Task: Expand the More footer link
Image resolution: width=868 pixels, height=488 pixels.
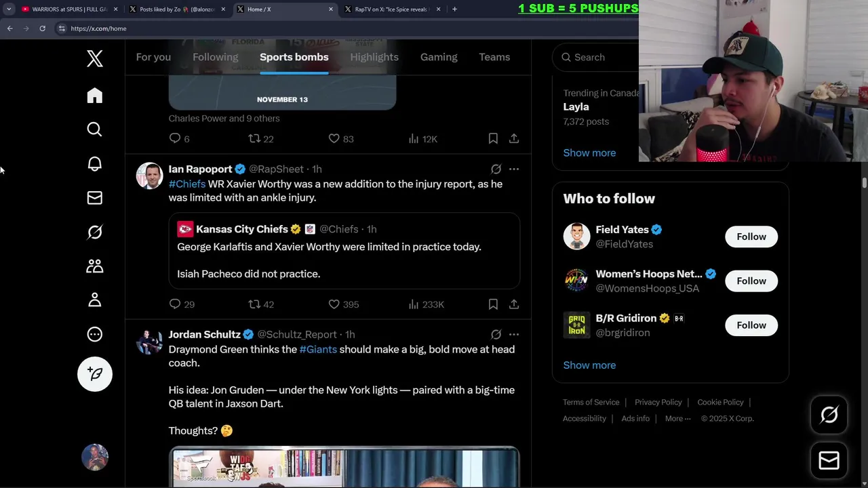Action: (x=677, y=418)
